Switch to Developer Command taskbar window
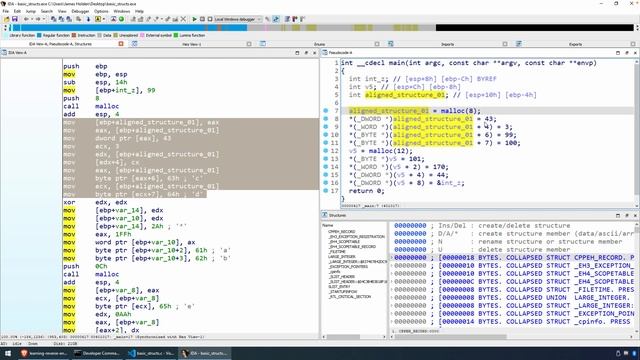Viewport: 640px width, 360px height. tap(97, 353)
